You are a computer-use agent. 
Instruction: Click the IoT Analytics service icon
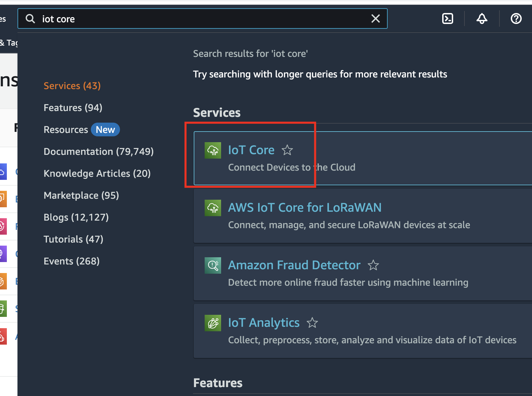213,323
